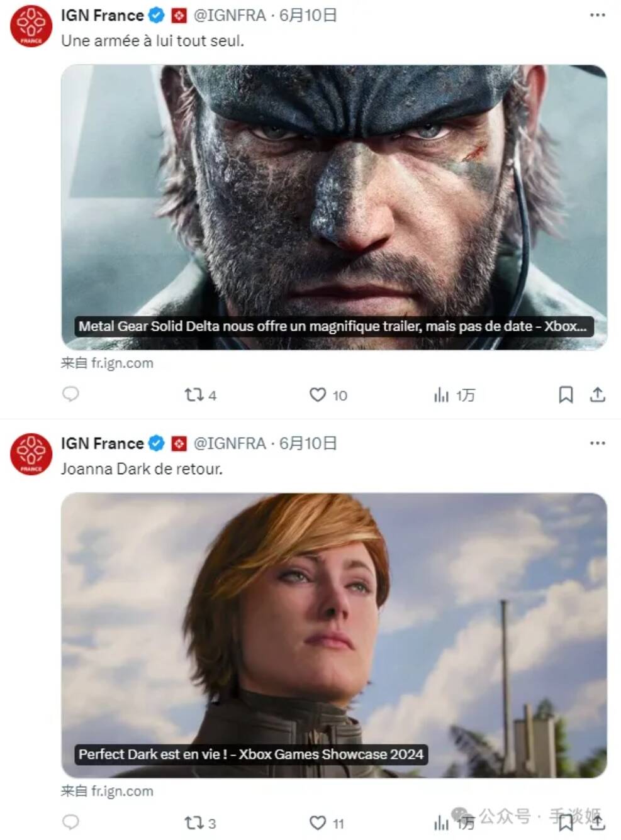Image resolution: width=621 pixels, height=840 pixels.
Task: Bookmark the Metal Gear Solid Delta tweet
Action: click(x=566, y=395)
